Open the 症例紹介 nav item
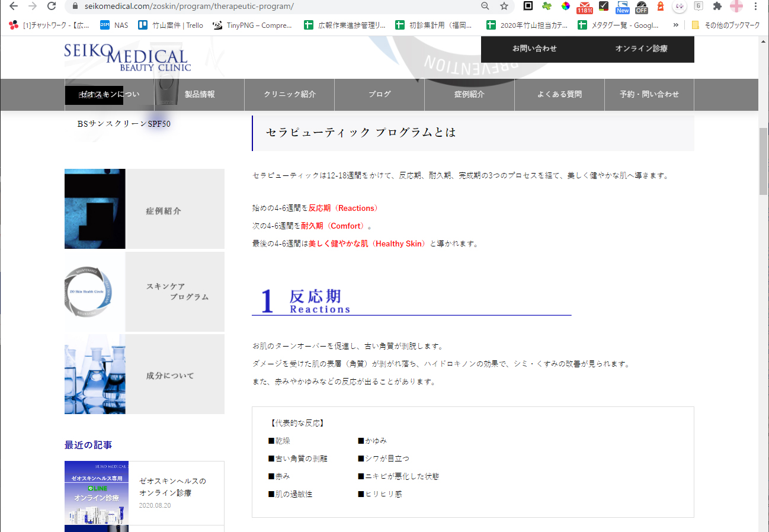The height and width of the screenshot is (532, 769). click(x=470, y=95)
